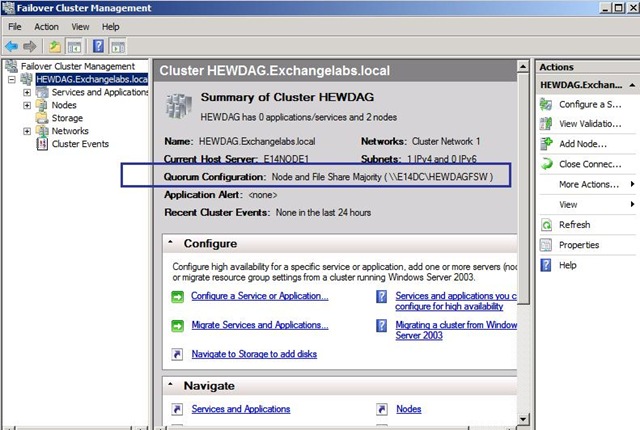
Task: Click the Back arrow toolbar icon
Action: [x=11, y=47]
